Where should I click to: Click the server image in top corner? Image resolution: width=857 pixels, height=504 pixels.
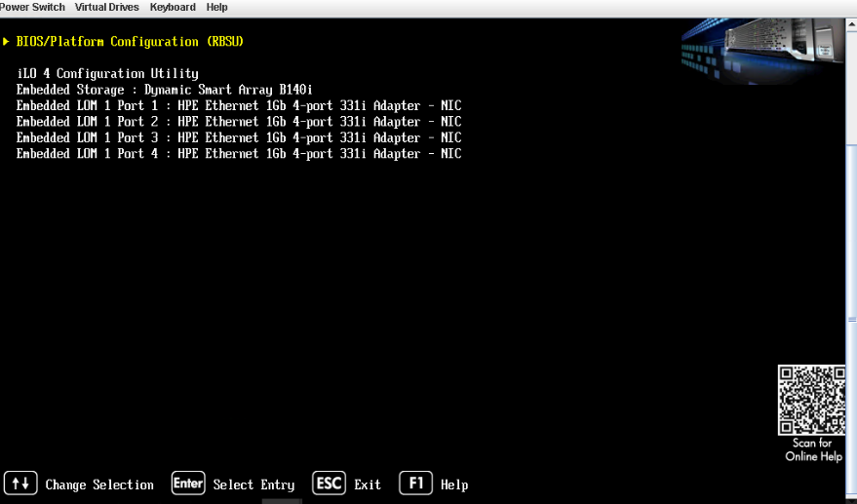point(763,51)
